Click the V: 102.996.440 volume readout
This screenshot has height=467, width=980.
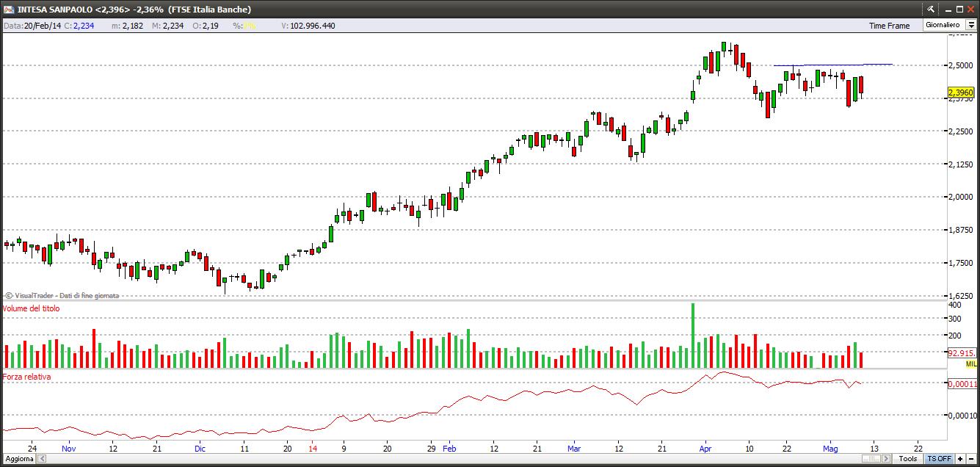[x=308, y=26]
